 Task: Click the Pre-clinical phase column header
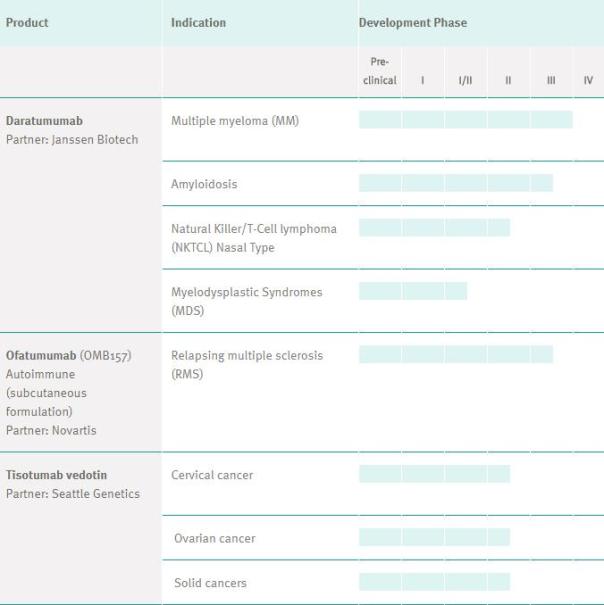[379, 72]
